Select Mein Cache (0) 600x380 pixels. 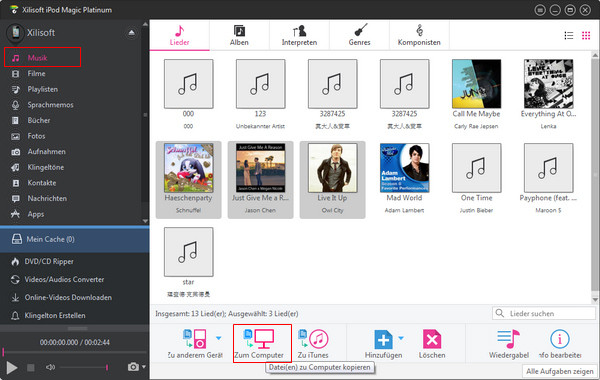pos(75,239)
